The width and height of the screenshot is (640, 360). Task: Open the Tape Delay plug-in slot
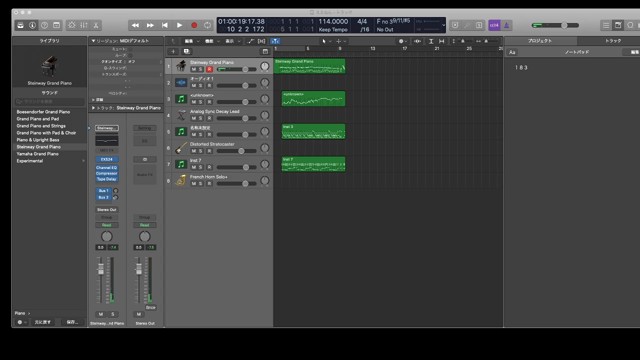107,179
